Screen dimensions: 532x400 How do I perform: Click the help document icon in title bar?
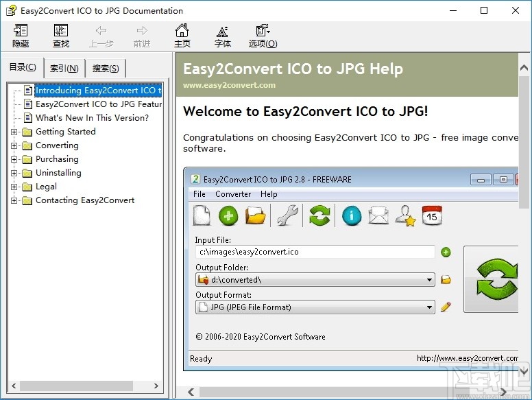(11, 10)
